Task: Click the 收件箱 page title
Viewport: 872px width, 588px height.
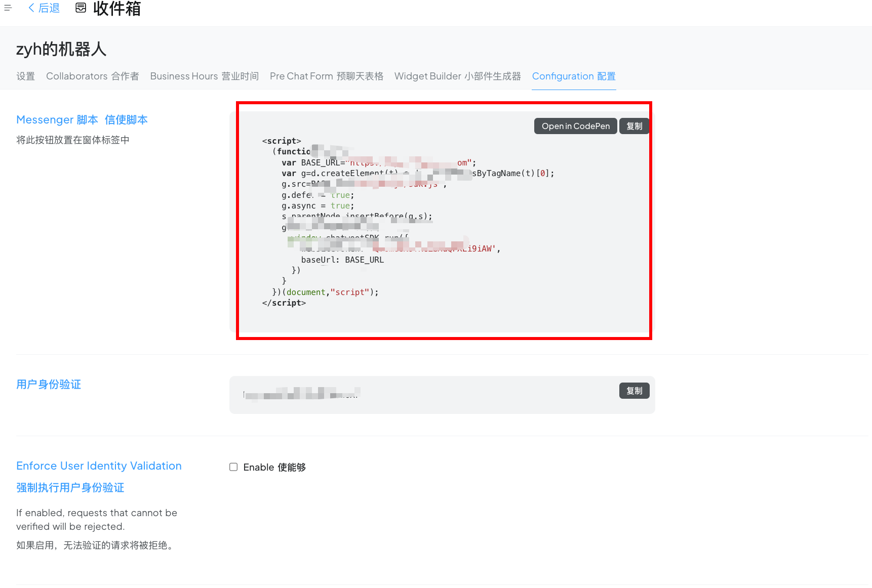Action: click(117, 8)
